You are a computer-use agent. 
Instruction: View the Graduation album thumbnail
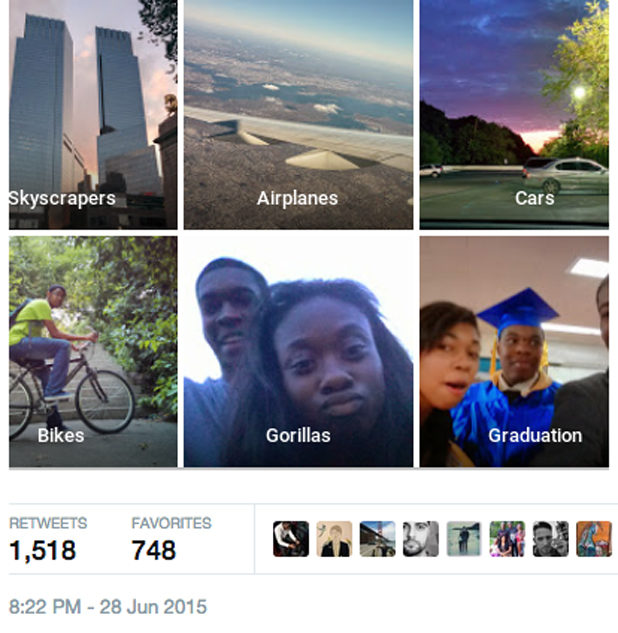514,352
